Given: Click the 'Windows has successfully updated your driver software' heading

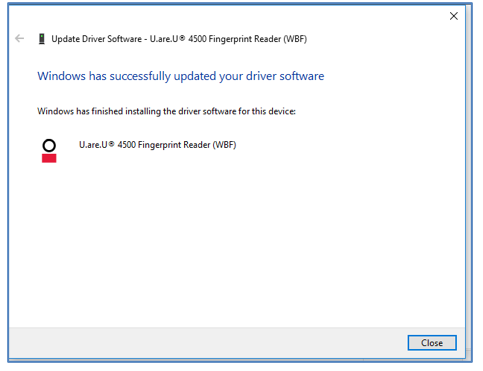Looking at the screenshot, I should point(181,76).
